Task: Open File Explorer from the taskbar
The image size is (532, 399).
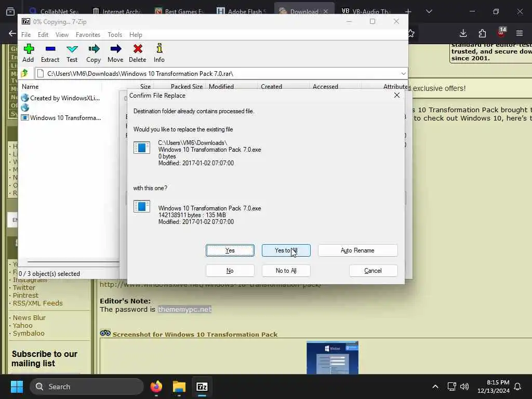Action: pyautogui.click(x=179, y=387)
